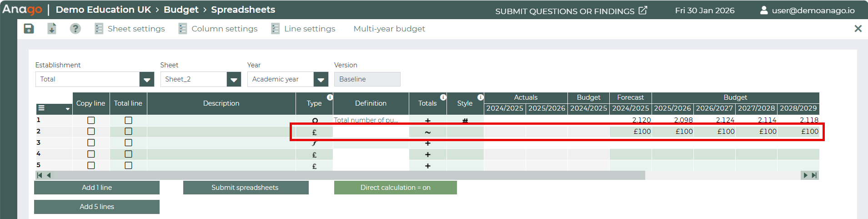Open the help question mark icon
This screenshot has height=219, width=868.
pos(75,29)
